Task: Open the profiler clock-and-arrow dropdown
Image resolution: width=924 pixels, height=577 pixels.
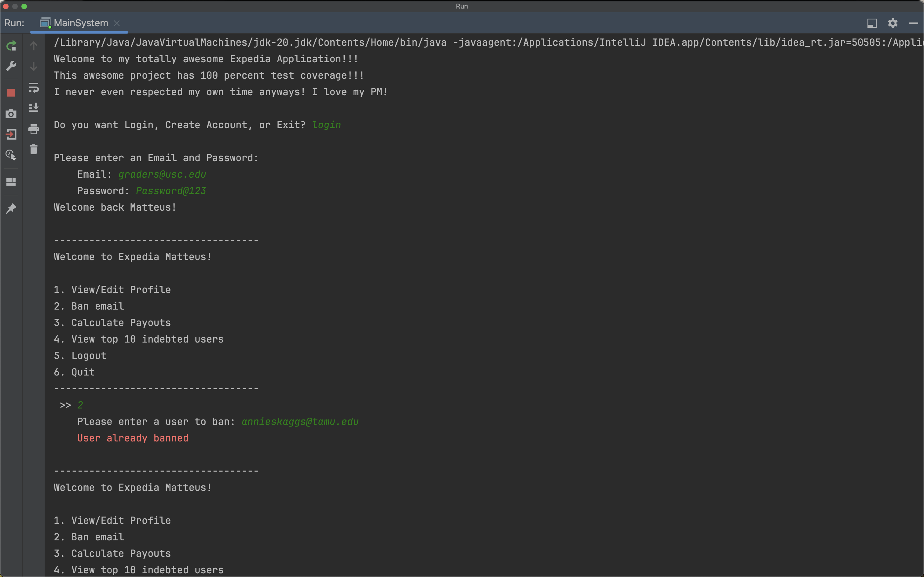Action: point(11,155)
